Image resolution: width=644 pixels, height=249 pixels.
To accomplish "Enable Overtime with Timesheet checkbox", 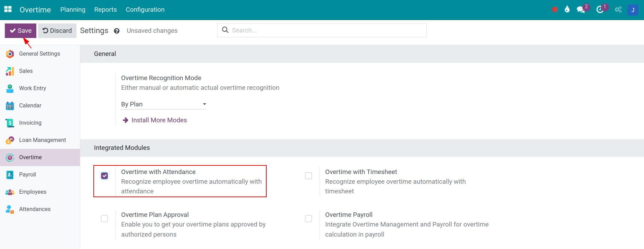I will pyautogui.click(x=309, y=176).
